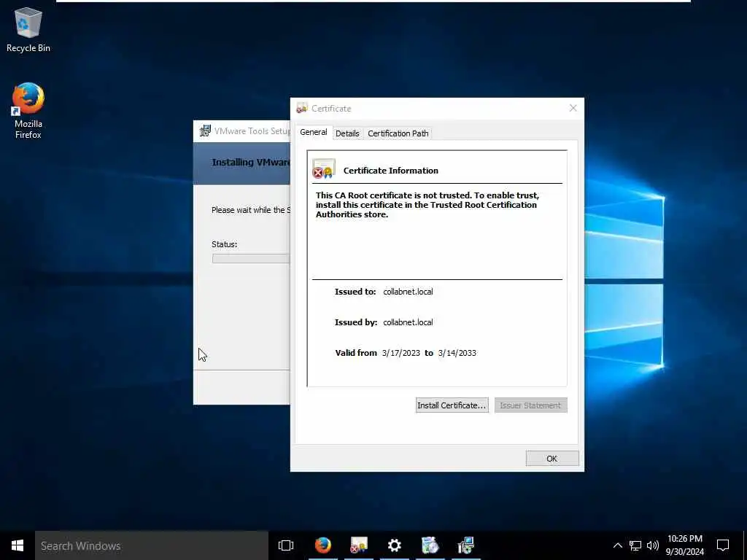Image resolution: width=747 pixels, height=560 pixels.
Task: Click the CA Root not trusted message
Action: [x=427, y=205]
